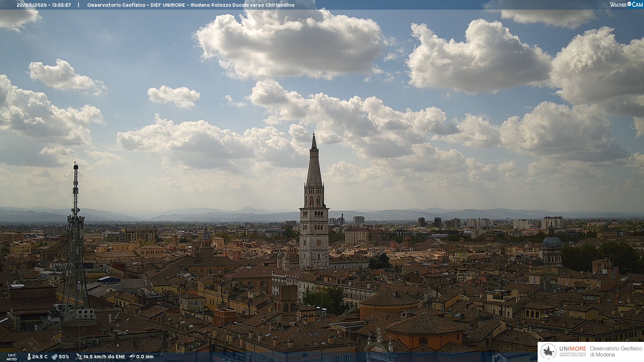Click the wind anemometer icon
644x362 pixels.
coord(79,357)
